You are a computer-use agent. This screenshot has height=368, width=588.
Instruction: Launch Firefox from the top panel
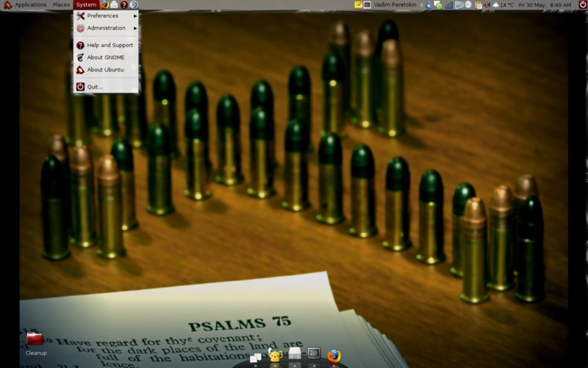click(x=104, y=4)
